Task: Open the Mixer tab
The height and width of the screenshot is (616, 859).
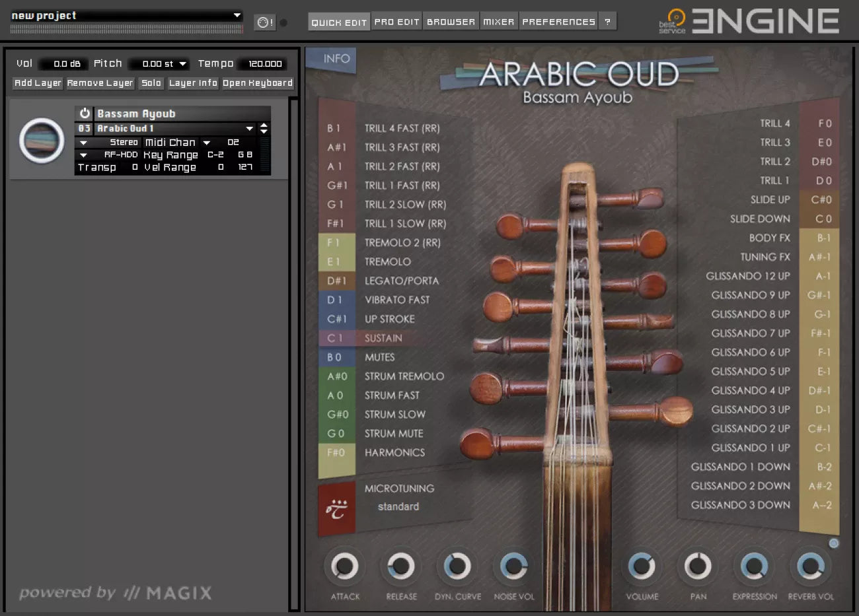Action: [x=498, y=22]
